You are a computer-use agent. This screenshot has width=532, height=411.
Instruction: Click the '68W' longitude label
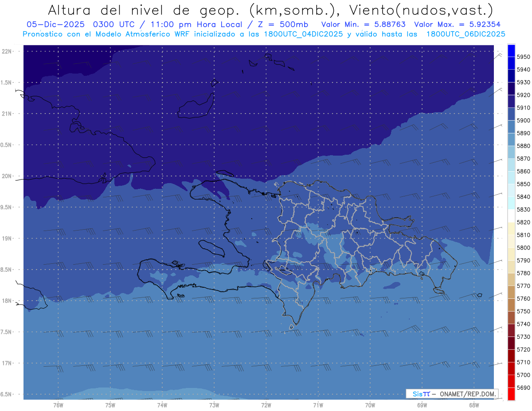tap(474, 405)
